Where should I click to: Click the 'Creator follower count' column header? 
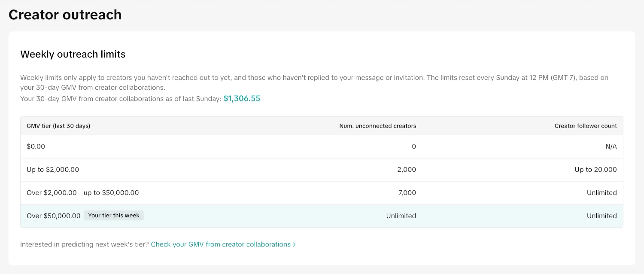(x=585, y=126)
